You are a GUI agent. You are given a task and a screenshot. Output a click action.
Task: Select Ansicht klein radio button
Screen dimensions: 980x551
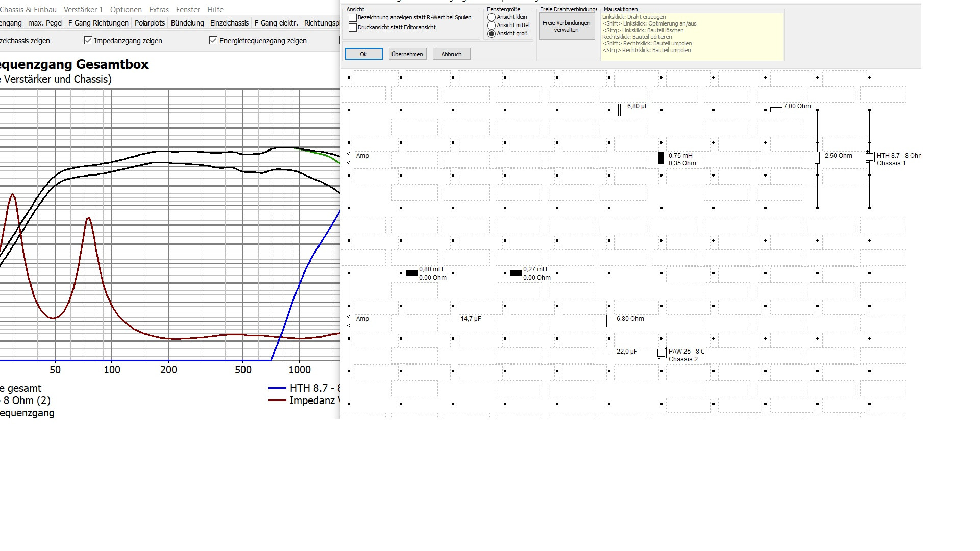pyautogui.click(x=492, y=17)
